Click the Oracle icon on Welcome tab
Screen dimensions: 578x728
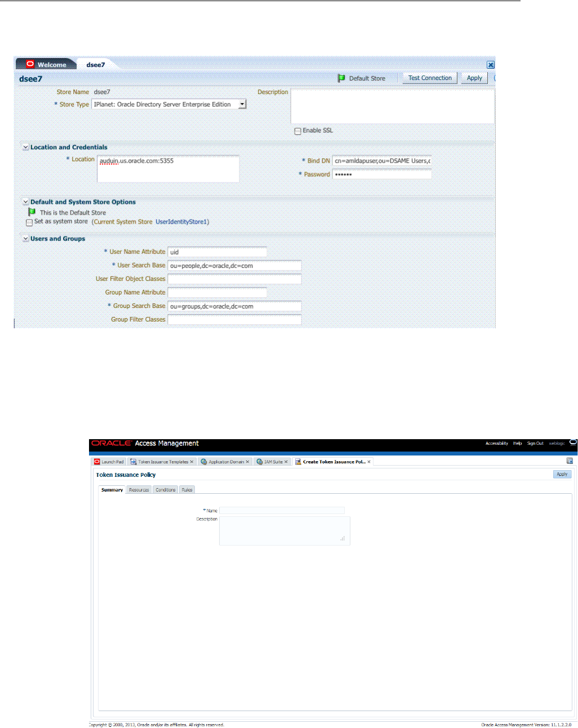30,64
